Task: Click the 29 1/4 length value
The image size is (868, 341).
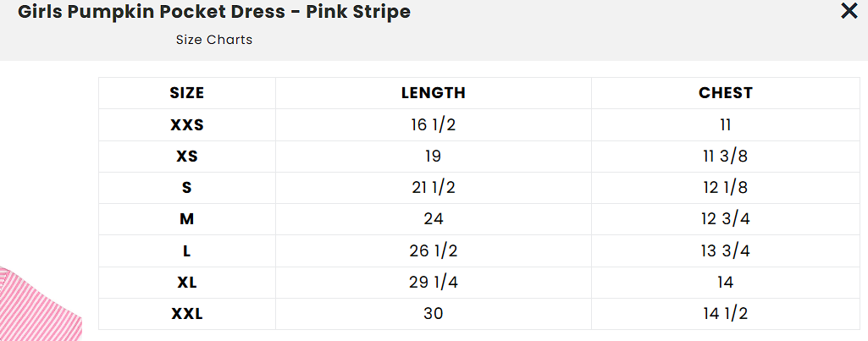Action: (434, 283)
